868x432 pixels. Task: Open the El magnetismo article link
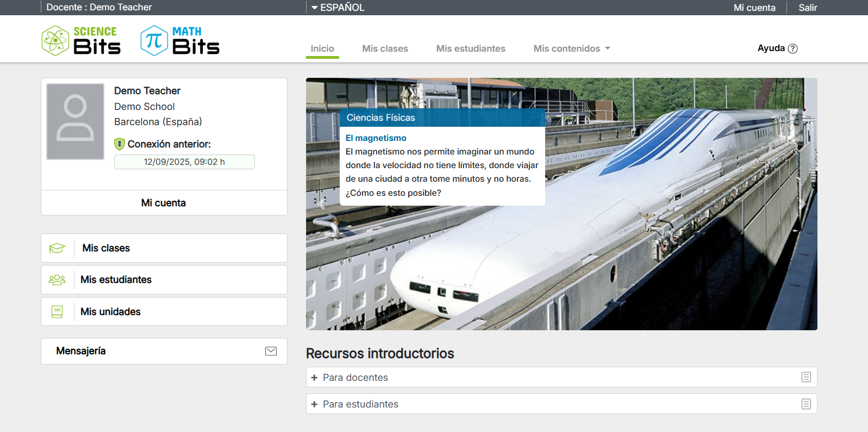tap(376, 138)
